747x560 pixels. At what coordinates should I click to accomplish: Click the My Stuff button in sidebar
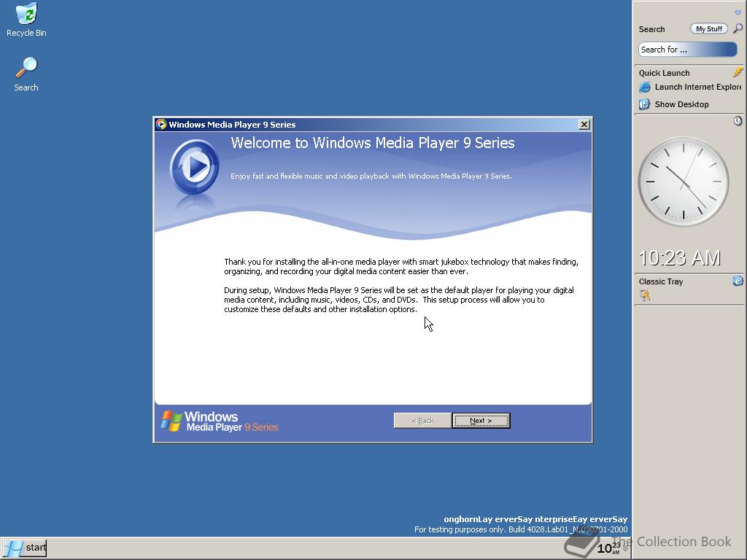coord(708,28)
